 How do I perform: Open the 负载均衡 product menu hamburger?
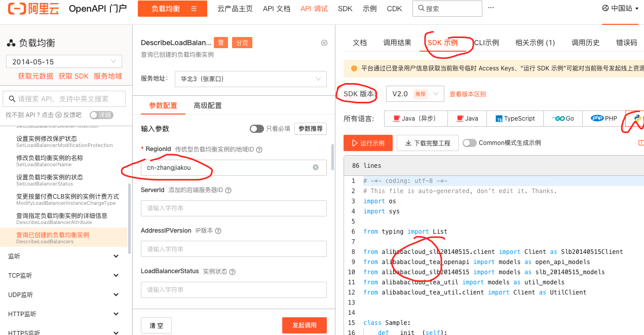194,9
